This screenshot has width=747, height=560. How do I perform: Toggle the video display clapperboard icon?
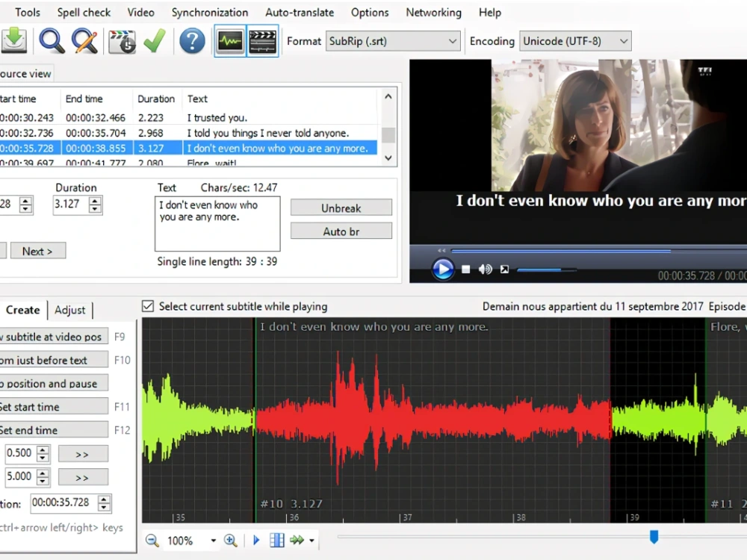pyautogui.click(x=263, y=41)
